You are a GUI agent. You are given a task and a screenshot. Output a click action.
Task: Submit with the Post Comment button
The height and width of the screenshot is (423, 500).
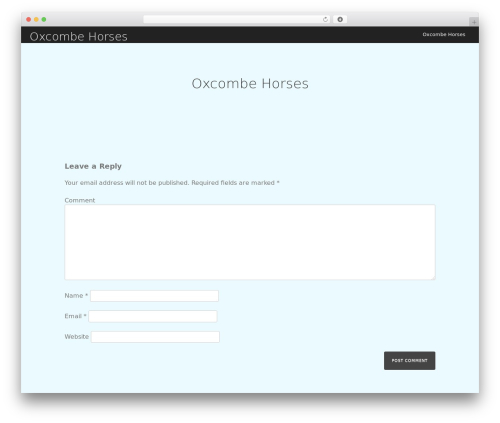click(x=410, y=361)
